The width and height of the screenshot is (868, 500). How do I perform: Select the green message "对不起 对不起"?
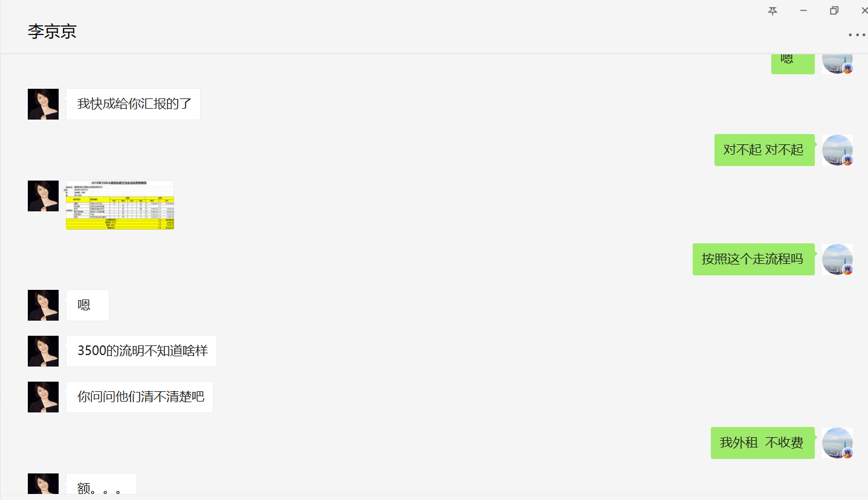pos(764,150)
